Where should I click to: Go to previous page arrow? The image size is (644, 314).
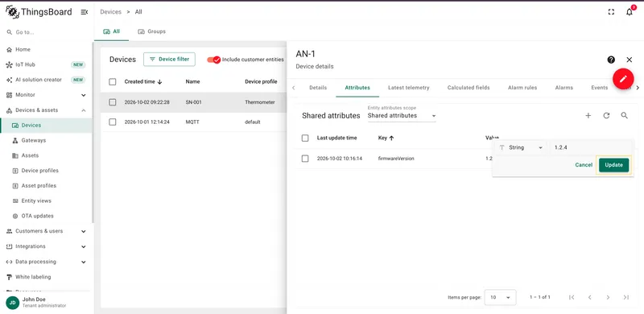[x=590, y=297]
